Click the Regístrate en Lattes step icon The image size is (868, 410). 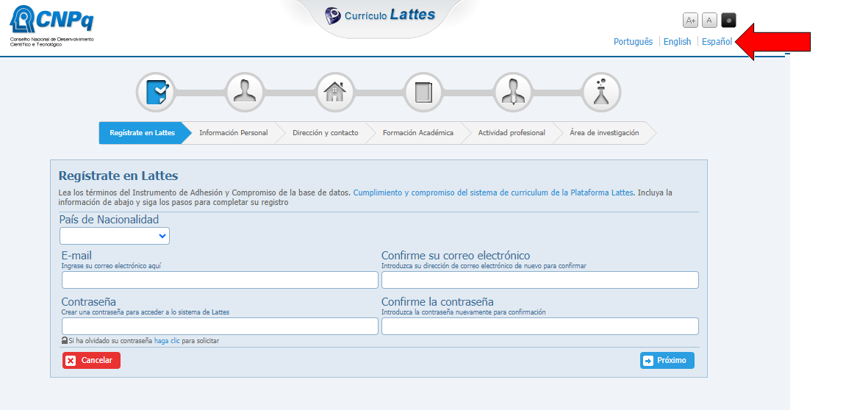pos(156,93)
